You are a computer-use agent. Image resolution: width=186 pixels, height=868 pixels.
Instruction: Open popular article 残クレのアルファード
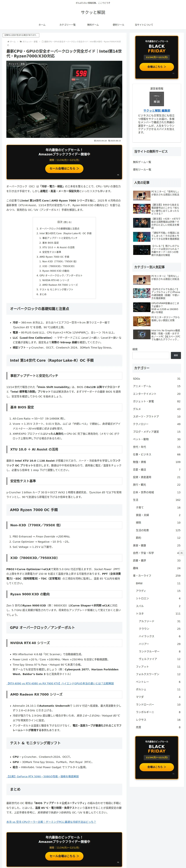[157, 250]
